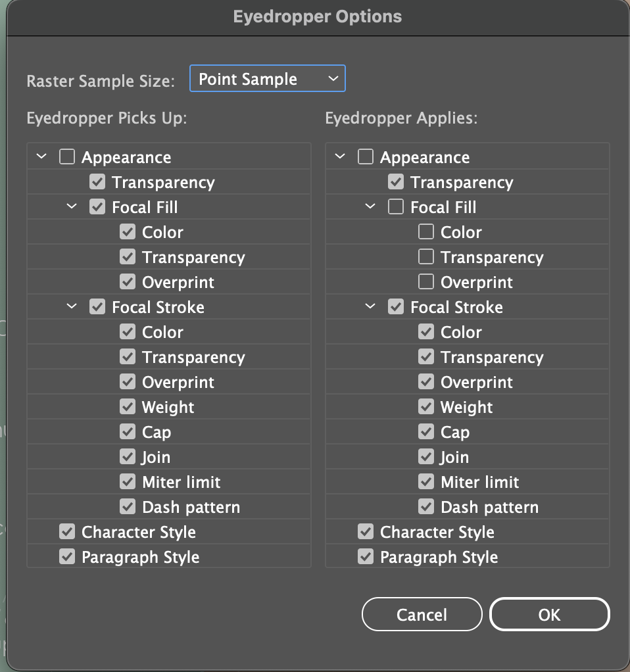The height and width of the screenshot is (672, 630).
Task: Uncheck Miter limit in Picks Up
Action: 128,482
